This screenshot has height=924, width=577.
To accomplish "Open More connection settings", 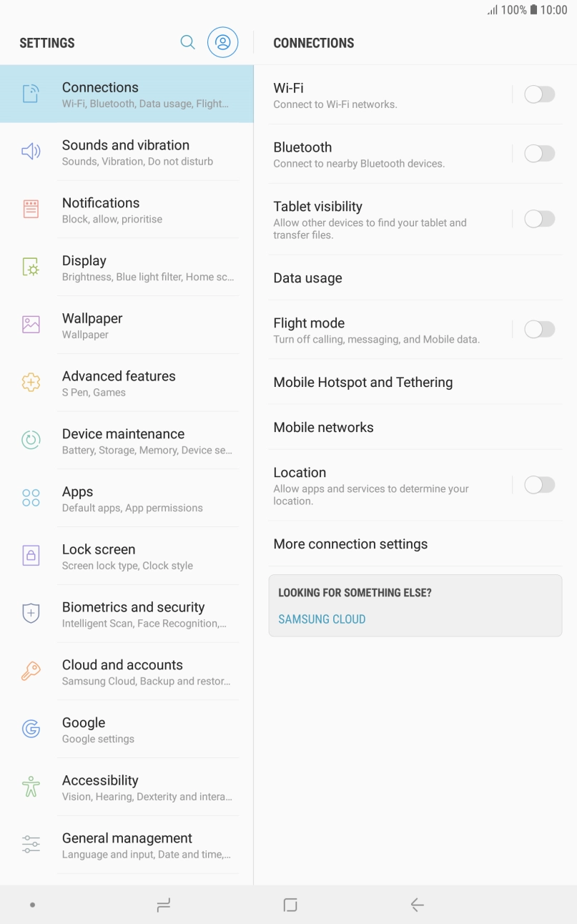I will click(x=350, y=544).
